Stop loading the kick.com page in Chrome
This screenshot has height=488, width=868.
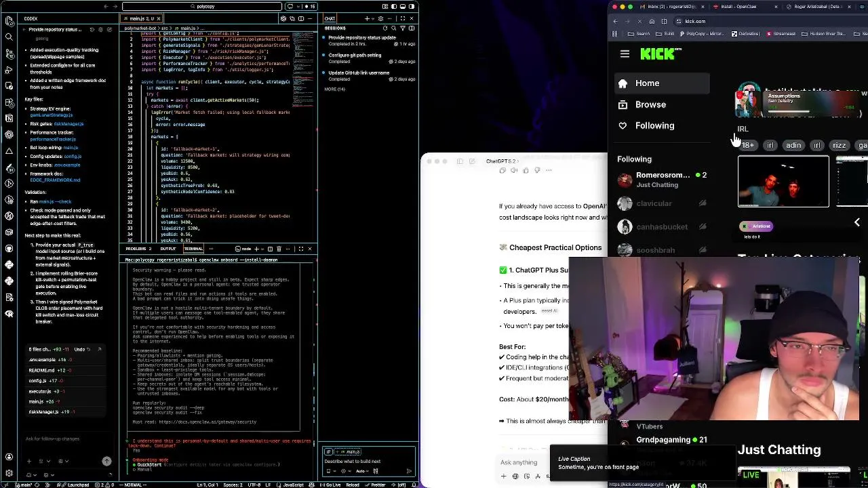coord(639,21)
